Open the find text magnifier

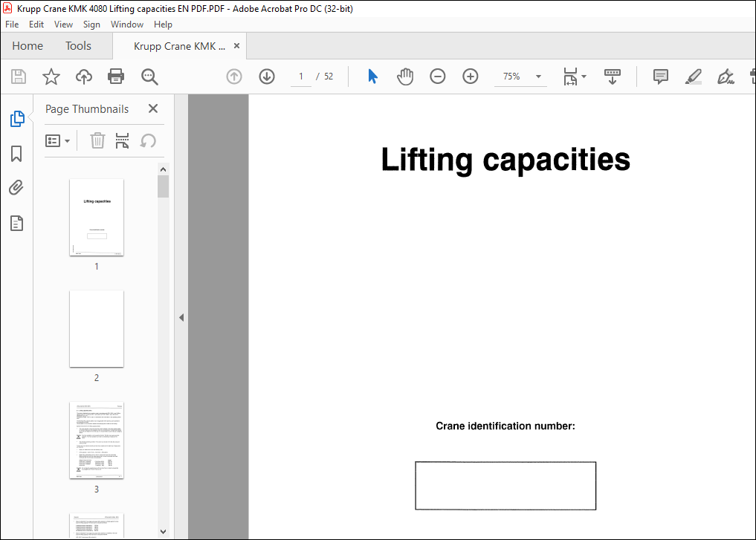pyautogui.click(x=149, y=77)
